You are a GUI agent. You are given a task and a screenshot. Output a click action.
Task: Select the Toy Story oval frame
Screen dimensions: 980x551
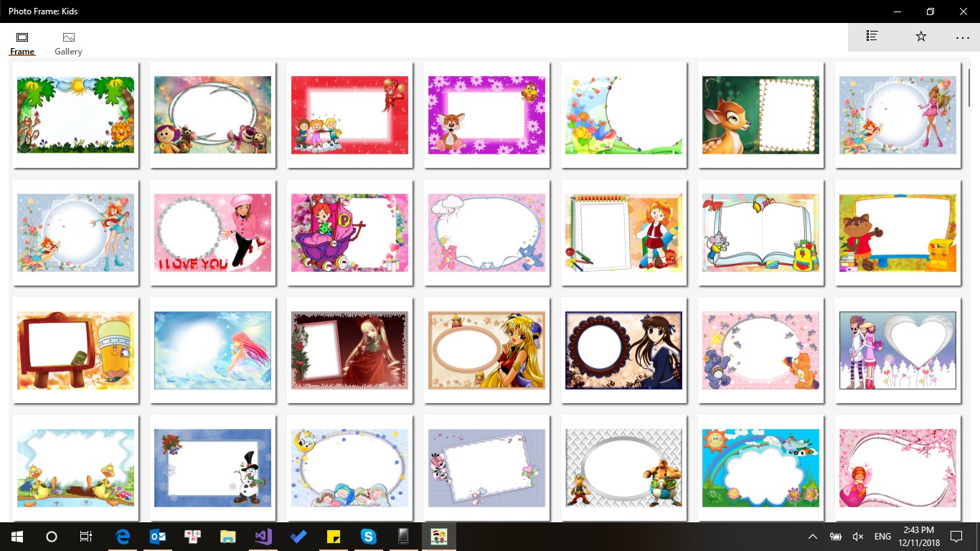click(x=213, y=115)
